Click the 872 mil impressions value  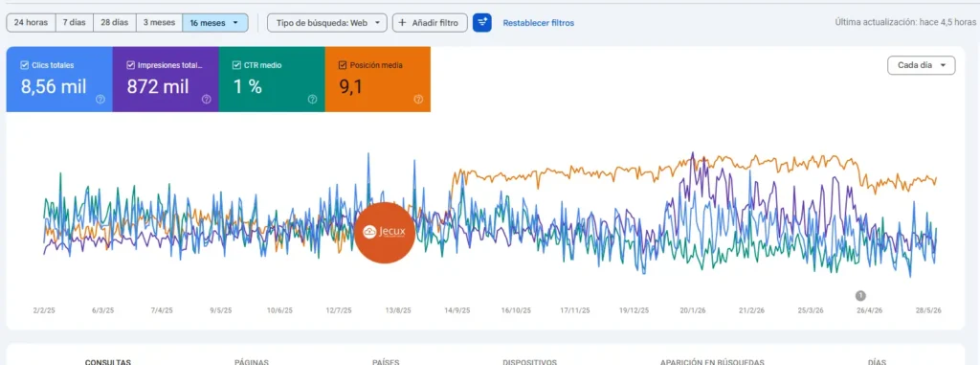click(158, 86)
